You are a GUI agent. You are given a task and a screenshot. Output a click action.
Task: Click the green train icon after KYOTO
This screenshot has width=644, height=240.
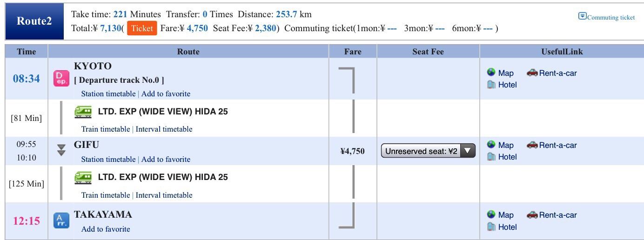click(x=83, y=112)
